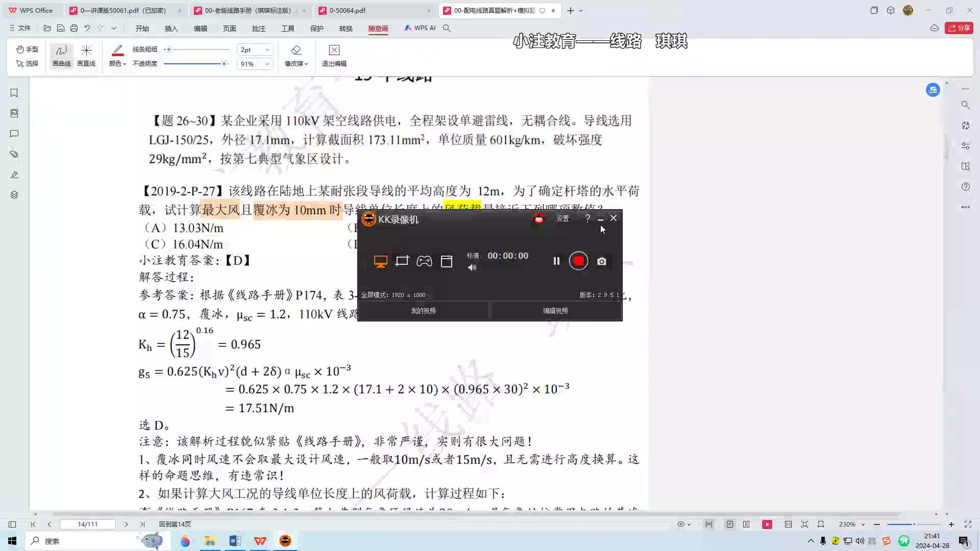Click 编辑视频 button in recorder
The width and height of the screenshot is (980, 551).
(555, 310)
